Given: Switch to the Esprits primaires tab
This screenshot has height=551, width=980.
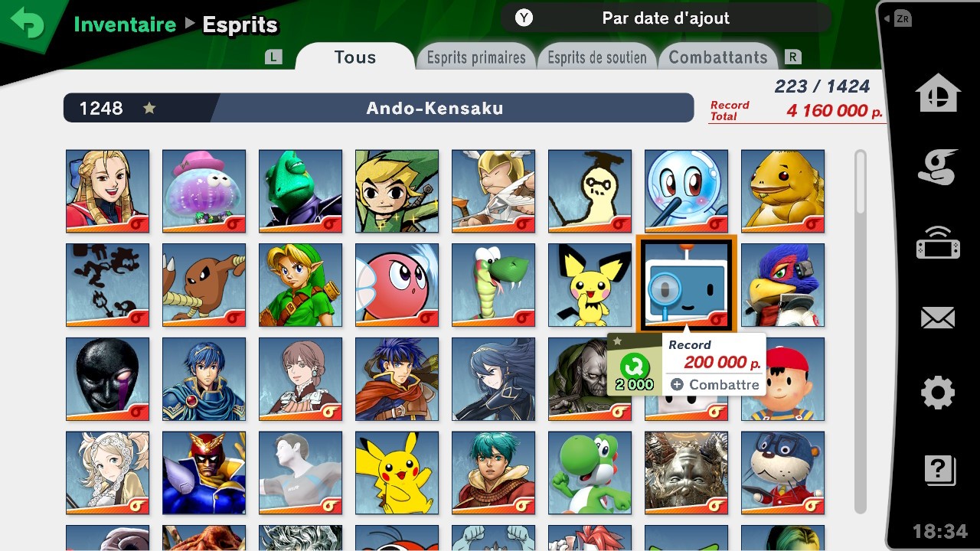Looking at the screenshot, I should click(476, 57).
